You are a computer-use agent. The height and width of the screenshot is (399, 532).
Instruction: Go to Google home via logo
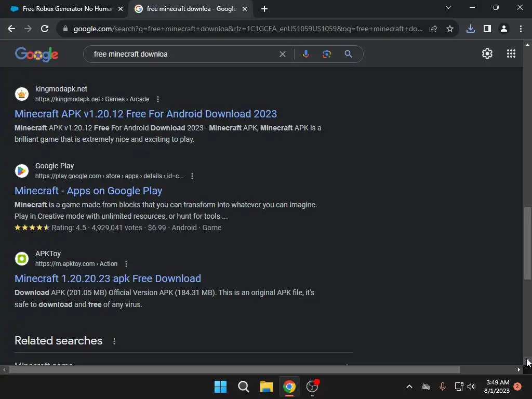37,54
